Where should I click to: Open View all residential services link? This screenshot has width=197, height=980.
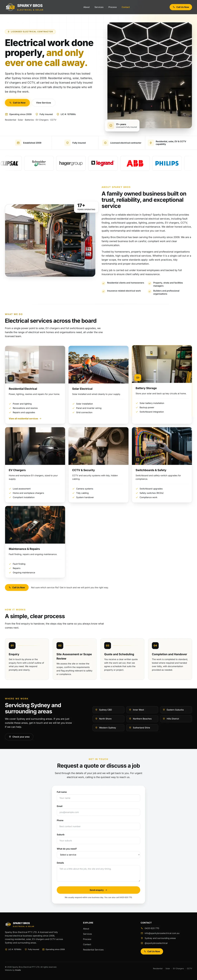pos(25,418)
